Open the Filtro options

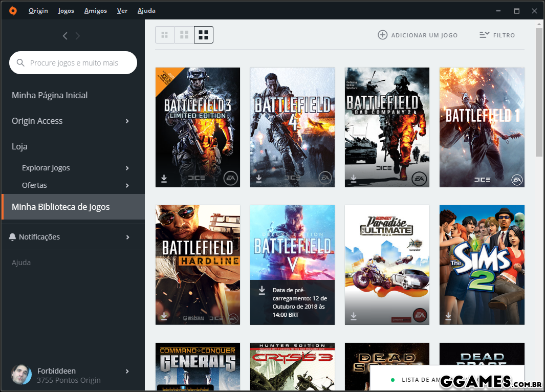pos(497,35)
